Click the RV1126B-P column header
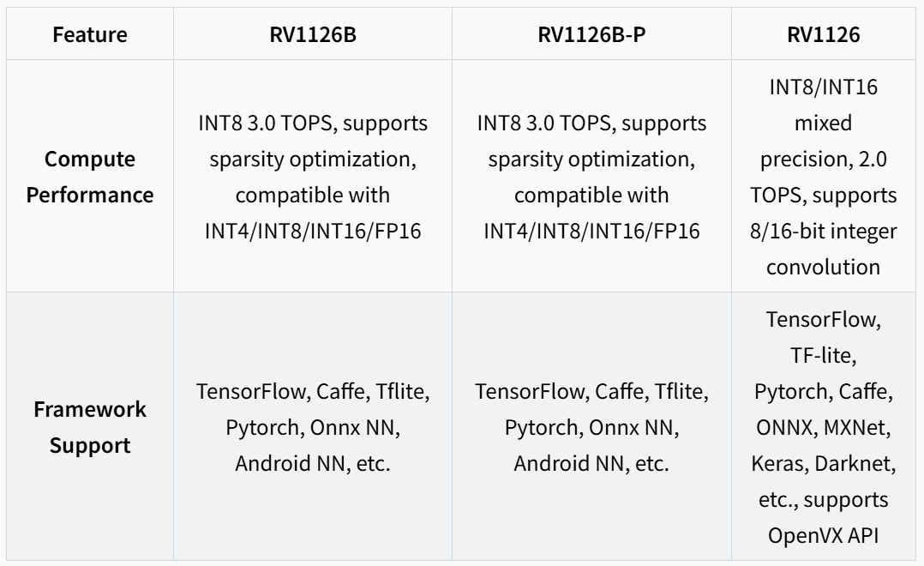The width and height of the screenshot is (924, 566). click(x=591, y=35)
